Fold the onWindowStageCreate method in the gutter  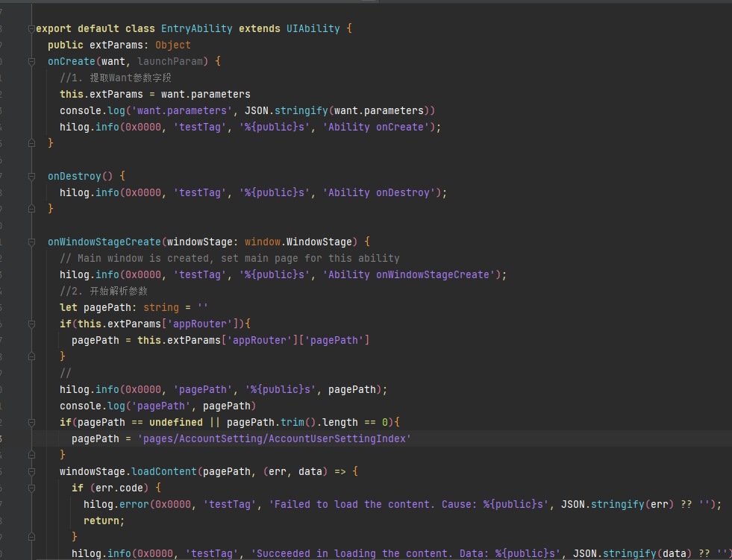coord(31,242)
